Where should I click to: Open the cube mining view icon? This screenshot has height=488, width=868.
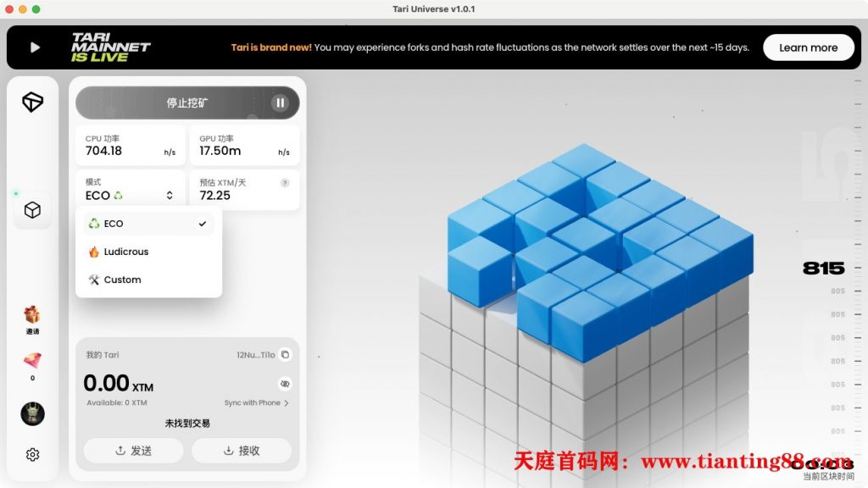pos(33,210)
